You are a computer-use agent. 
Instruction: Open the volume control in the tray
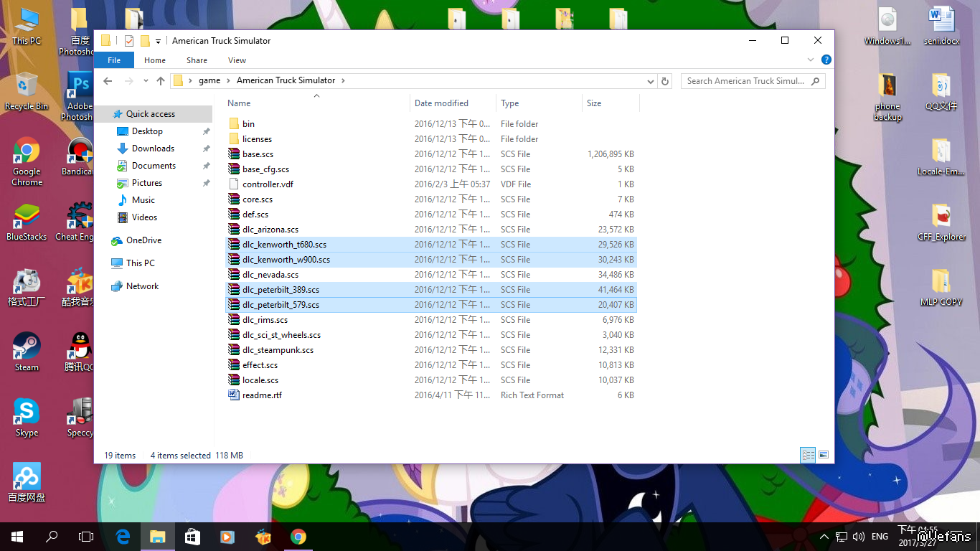pyautogui.click(x=859, y=537)
